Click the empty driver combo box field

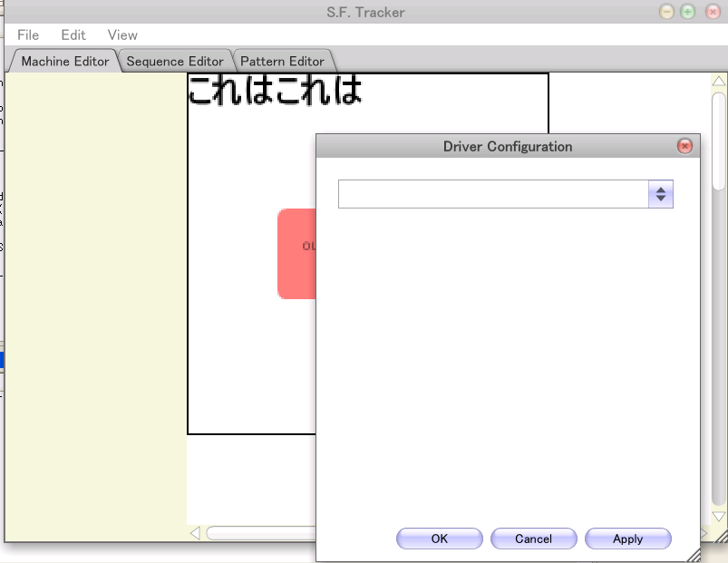(493, 194)
